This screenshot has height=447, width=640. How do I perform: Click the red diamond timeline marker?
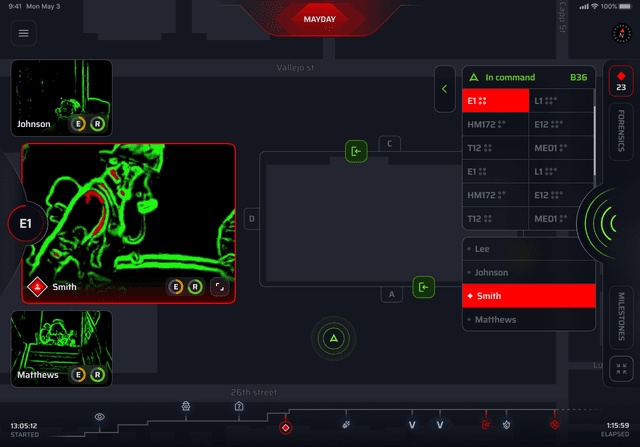285,427
